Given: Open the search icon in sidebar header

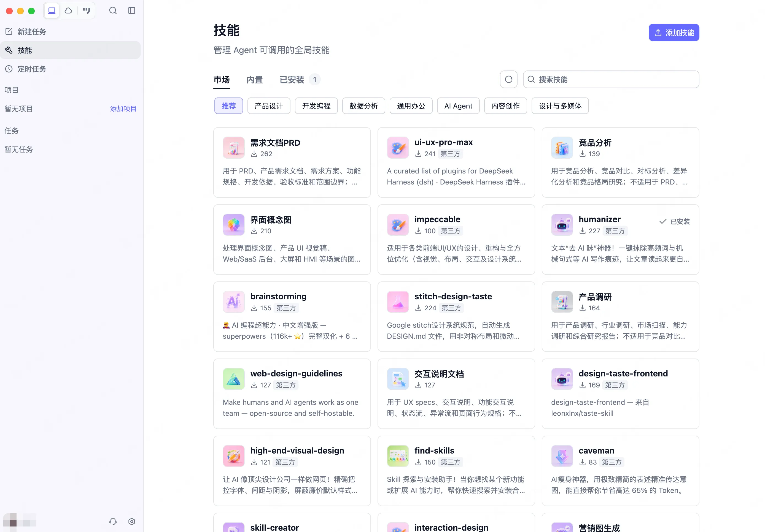Looking at the screenshot, I should pos(113,11).
